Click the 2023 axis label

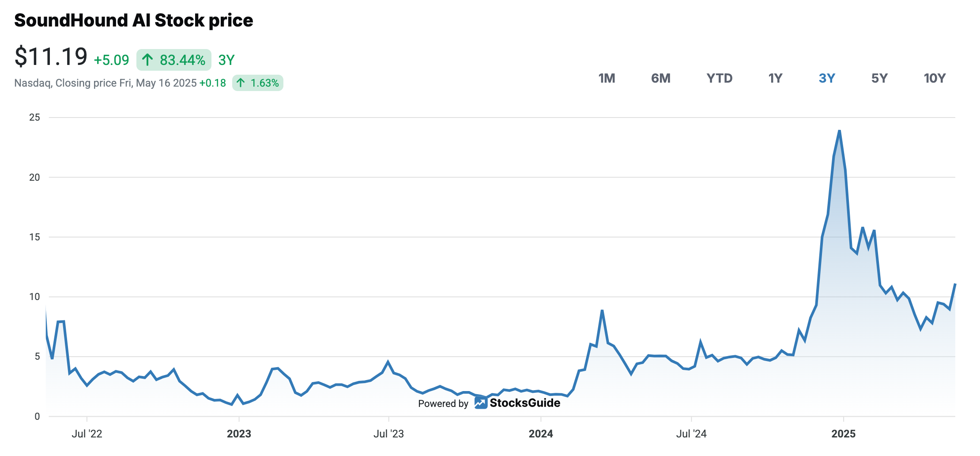point(239,434)
